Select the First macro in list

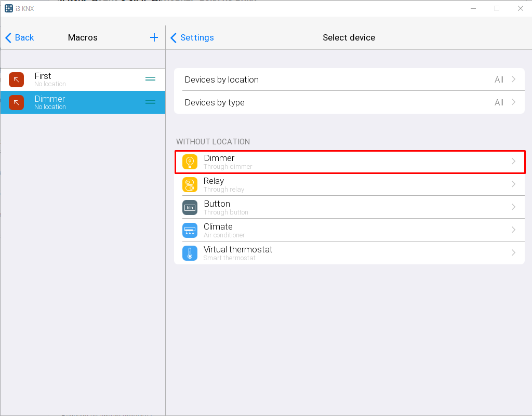(83, 79)
